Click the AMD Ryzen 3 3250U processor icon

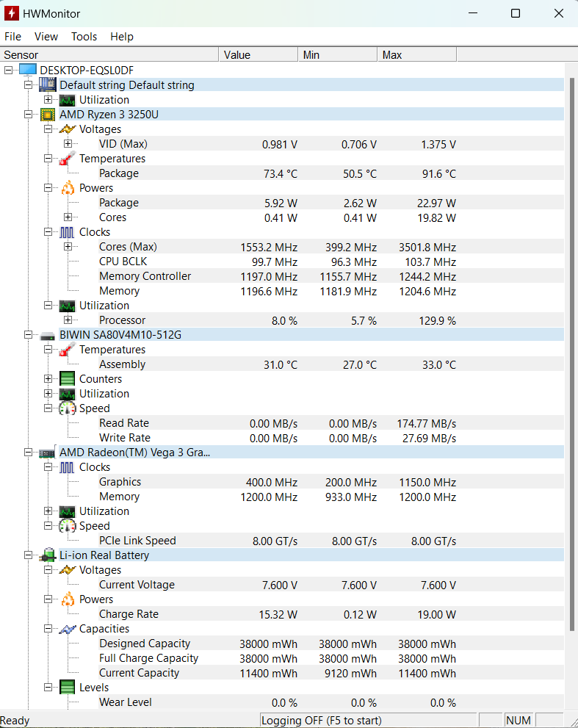pyautogui.click(x=48, y=115)
